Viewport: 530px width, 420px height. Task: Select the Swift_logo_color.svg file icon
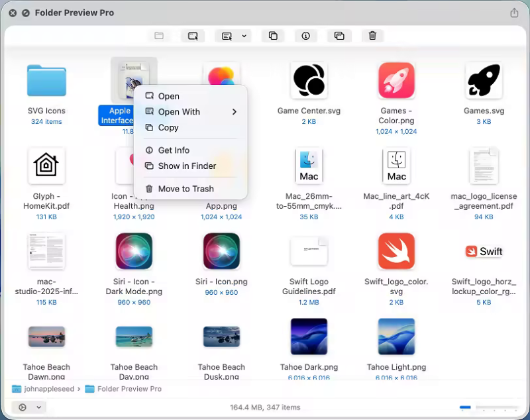click(396, 252)
